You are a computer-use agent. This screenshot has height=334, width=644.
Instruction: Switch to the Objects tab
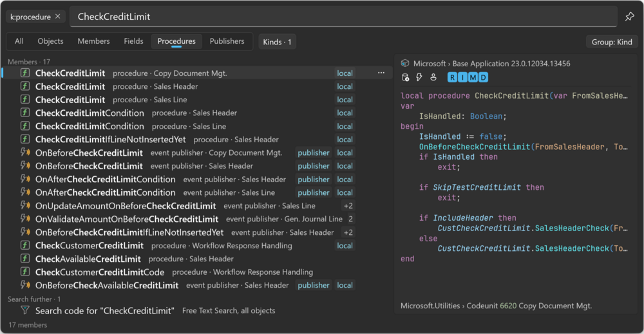pyautogui.click(x=50, y=41)
